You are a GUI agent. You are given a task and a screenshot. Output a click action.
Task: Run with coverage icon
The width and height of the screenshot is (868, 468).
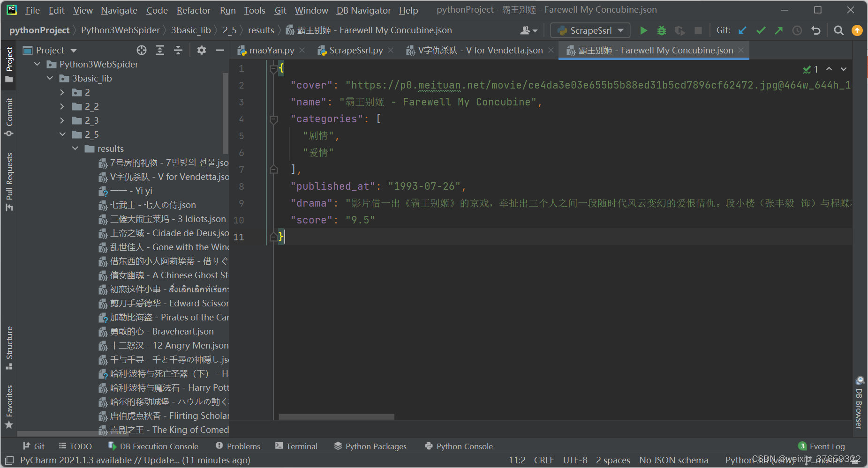click(x=679, y=30)
